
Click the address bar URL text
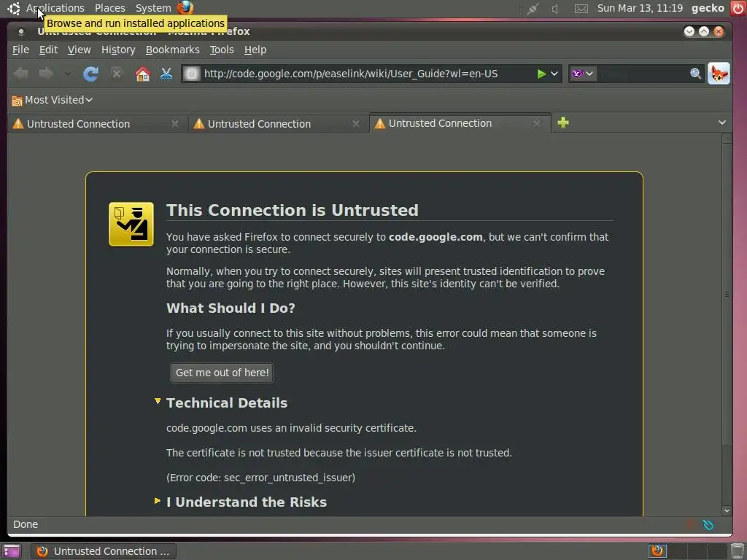[x=351, y=74]
